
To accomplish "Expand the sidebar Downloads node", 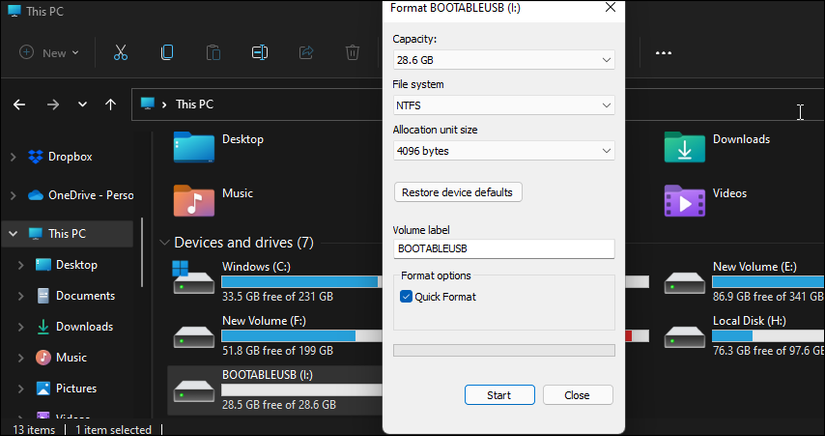I will pyautogui.click(x=21, y=327).
